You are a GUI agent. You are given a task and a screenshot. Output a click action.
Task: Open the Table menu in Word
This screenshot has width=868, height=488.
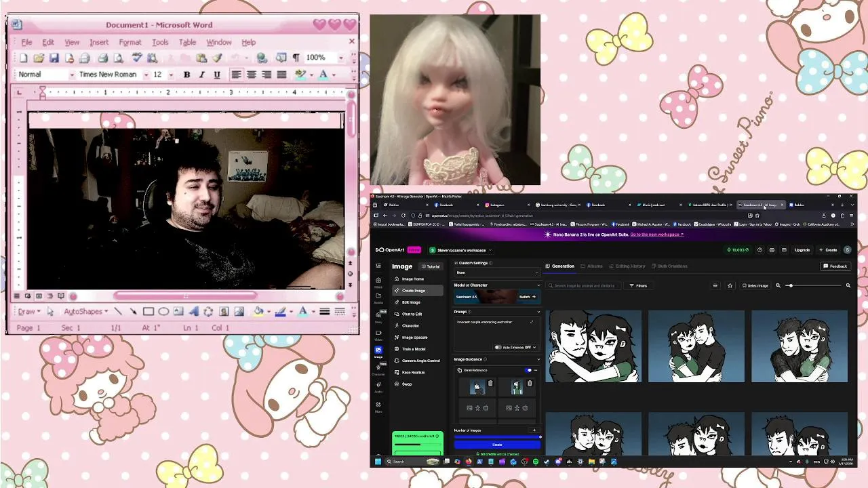point(187,42)
